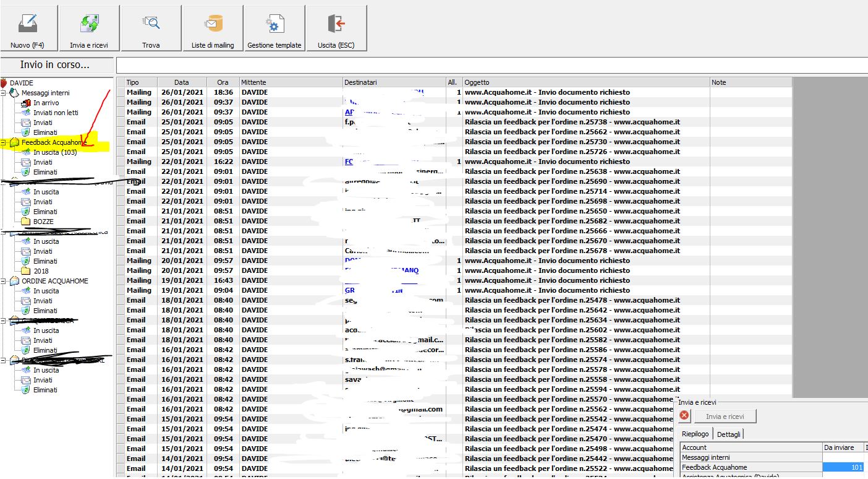Sort by the Oggetto column header

(586, 82)
